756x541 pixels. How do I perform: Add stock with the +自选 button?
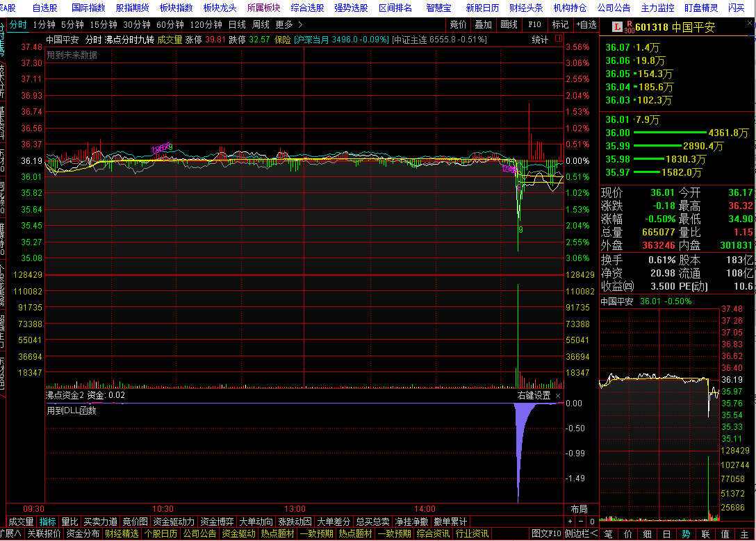[586, 25]
